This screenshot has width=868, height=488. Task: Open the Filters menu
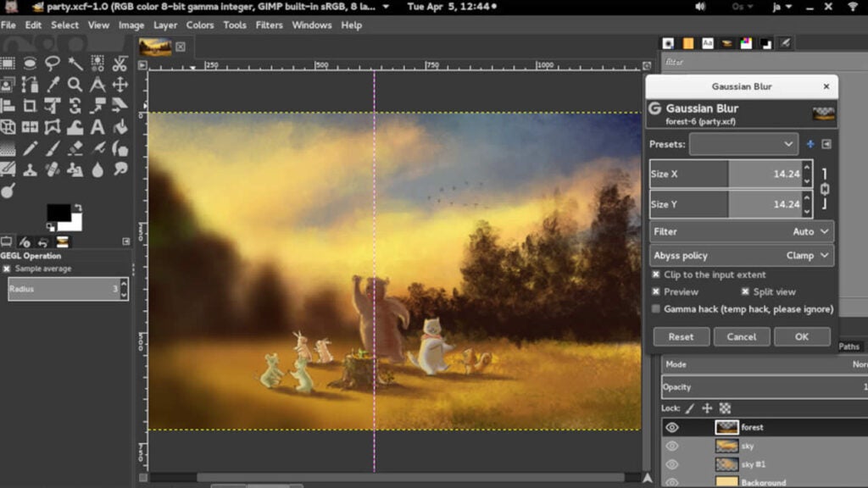[269, 25]
